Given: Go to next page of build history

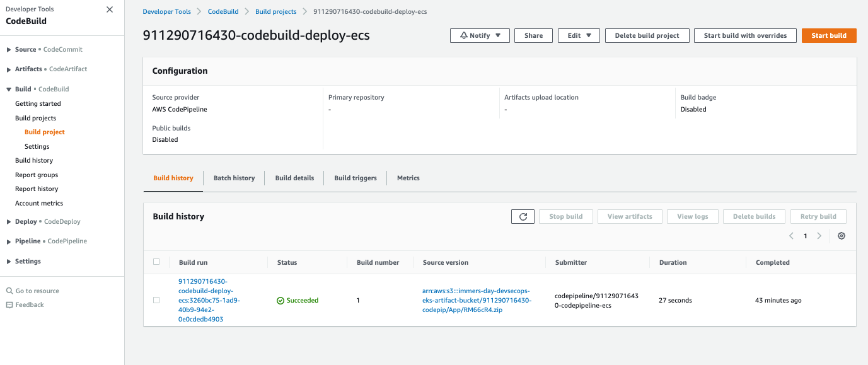Looking at the screenshot, I should 819,236.
